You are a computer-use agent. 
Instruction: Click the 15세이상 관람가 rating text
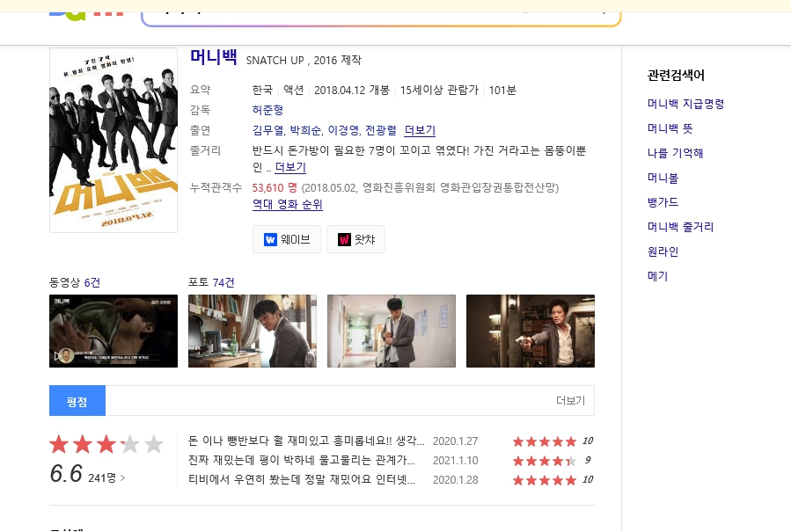tap(439, 91)
